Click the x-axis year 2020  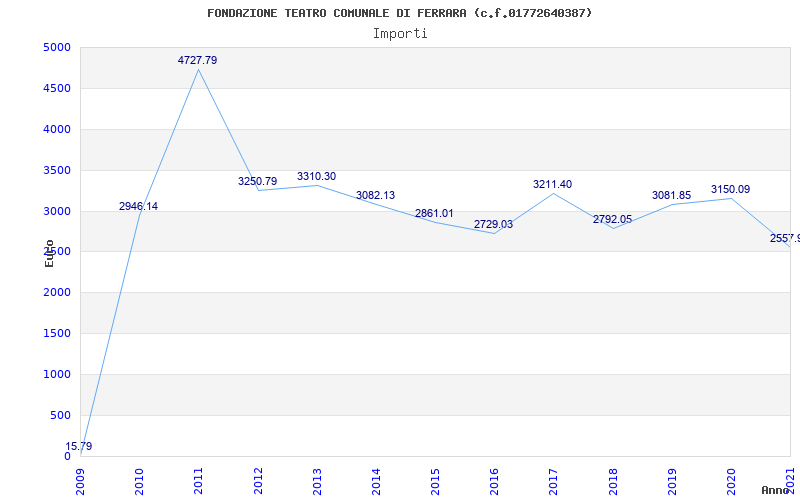pyautogui.click(x=731, y=481)
